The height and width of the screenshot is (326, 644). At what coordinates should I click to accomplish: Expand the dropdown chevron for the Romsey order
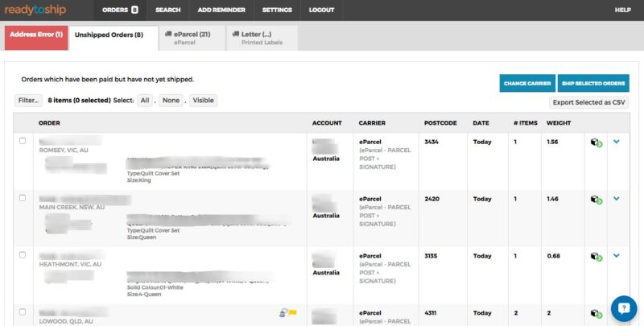tap(617, 141)
